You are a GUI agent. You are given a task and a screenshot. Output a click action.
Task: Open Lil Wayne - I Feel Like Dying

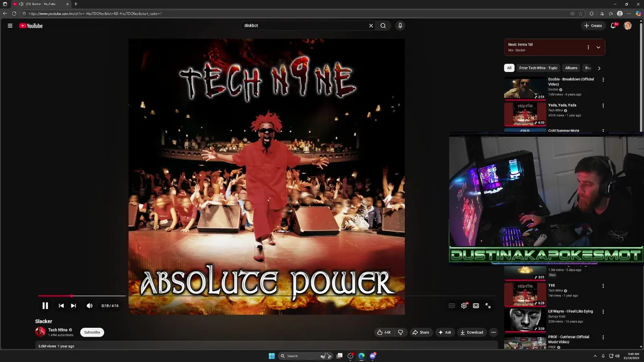(x=571, y=311)
